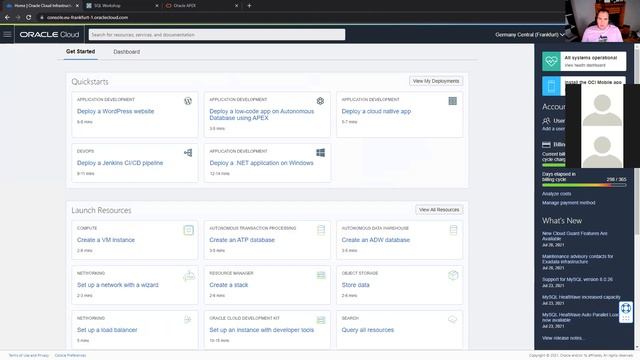This screenshot has width=640, height=360.
Task: Click the Search query resources card icon
Action: 453,319
